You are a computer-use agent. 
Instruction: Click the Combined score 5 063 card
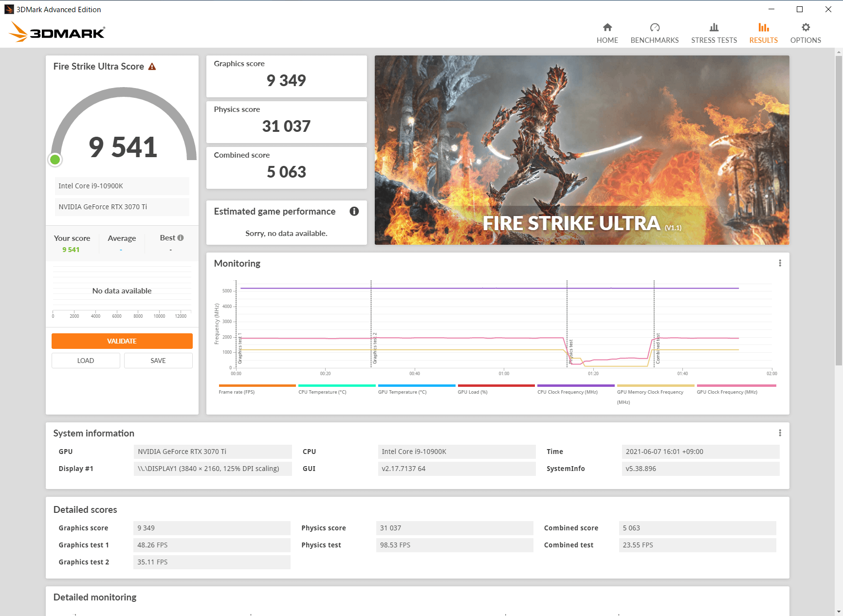coord(287,168)
